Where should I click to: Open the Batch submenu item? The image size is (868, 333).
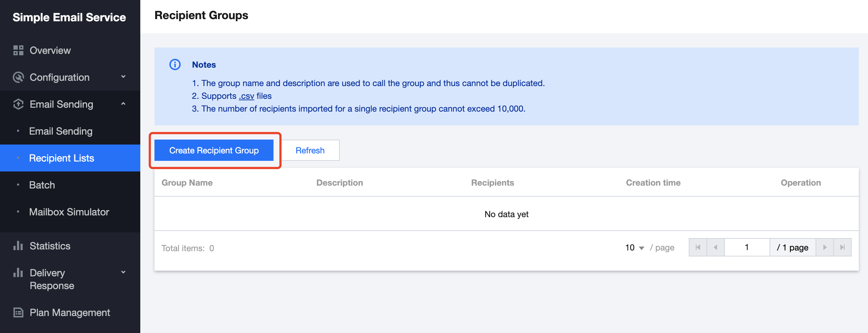[x=42, y=185]
